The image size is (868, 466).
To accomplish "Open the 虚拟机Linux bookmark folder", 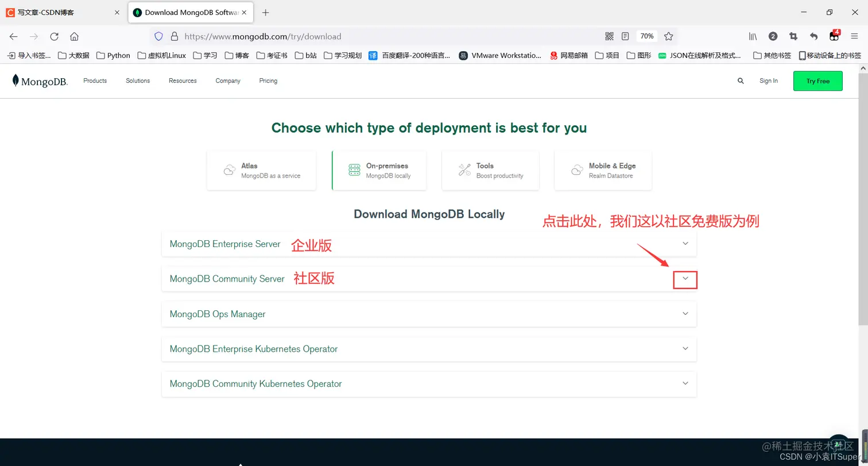I will [x=161, y=55].
